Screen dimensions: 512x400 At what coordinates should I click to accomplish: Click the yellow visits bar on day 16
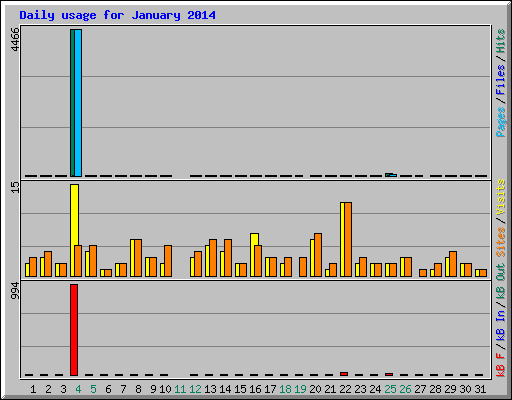tap(254, 239)
